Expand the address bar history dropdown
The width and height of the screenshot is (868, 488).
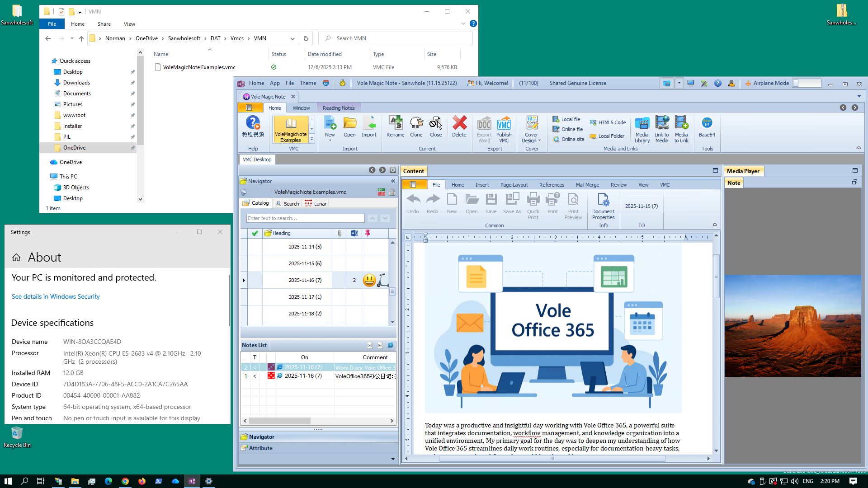(292, 38)
